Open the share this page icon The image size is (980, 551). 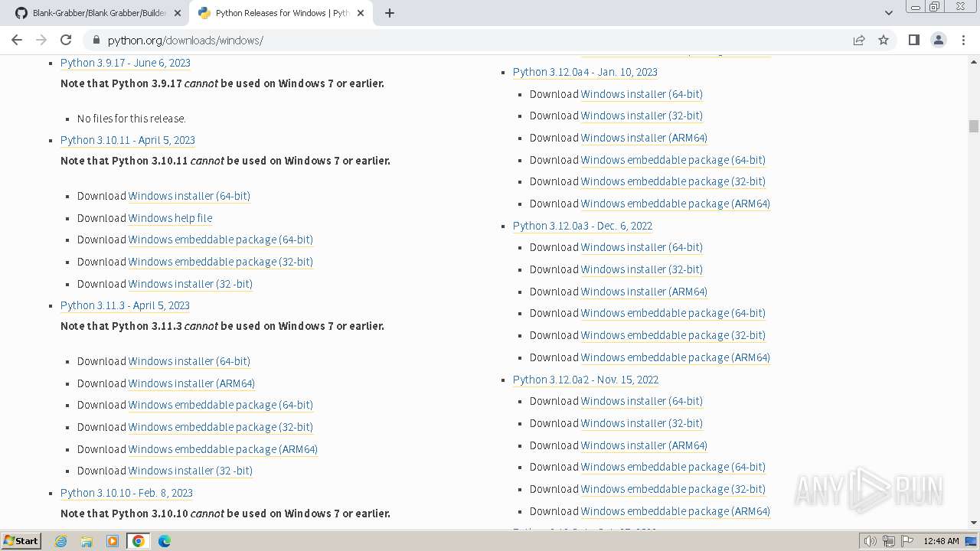point(859,40)
